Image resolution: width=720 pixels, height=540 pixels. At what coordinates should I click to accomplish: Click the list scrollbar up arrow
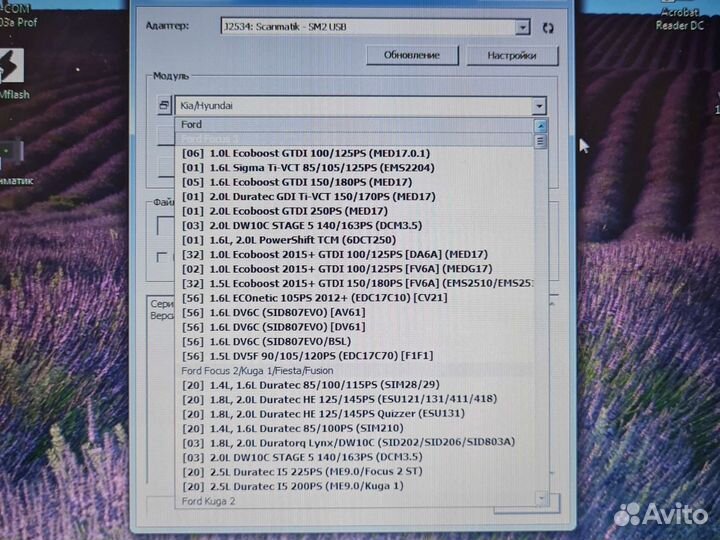540,125
